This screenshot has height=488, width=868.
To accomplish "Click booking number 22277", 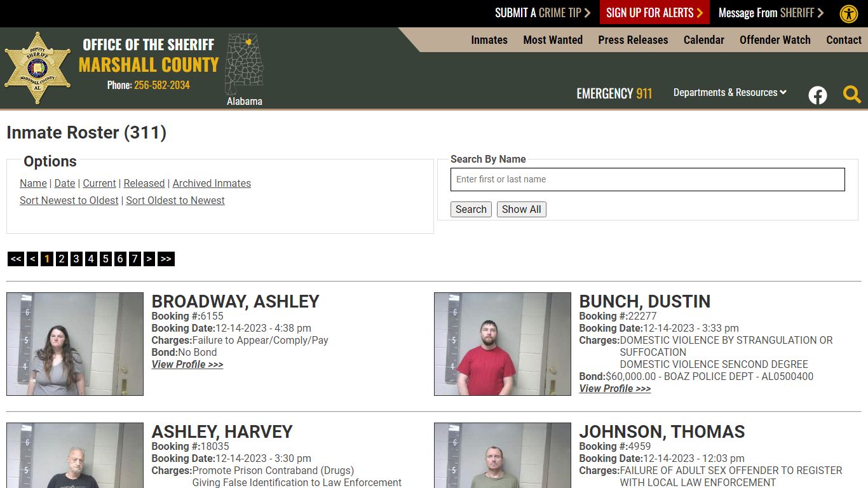I will coord(642,316).
